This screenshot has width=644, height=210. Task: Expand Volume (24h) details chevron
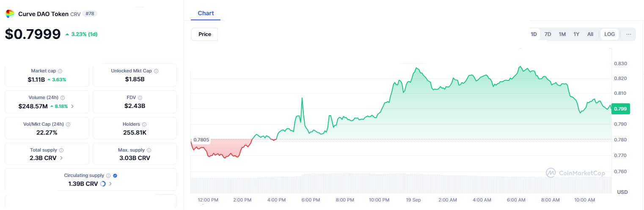72,106
